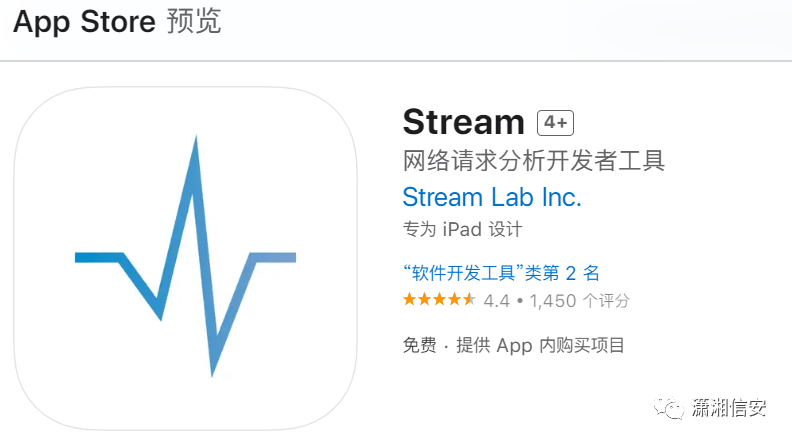792x442 pixels.
Task: Click the "App Store" header text
Action: [84, 22]
